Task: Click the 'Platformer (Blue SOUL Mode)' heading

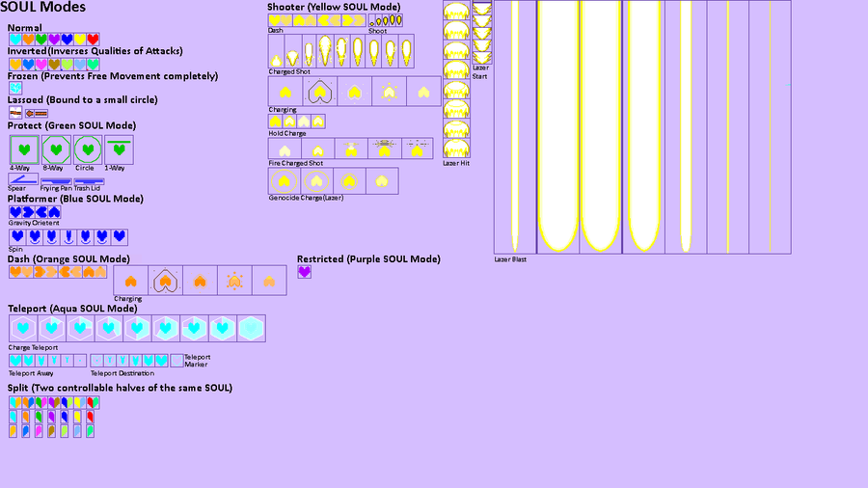Action: tap(75, 199)
